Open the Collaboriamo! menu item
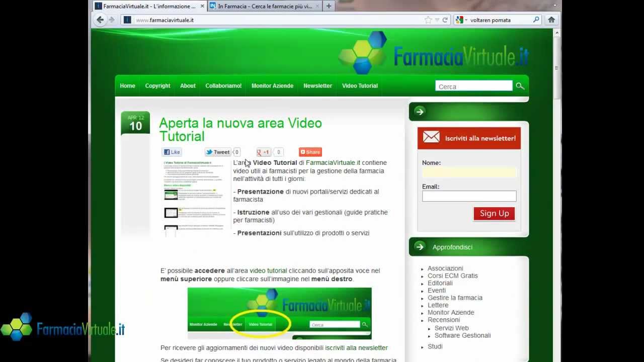Image resolution: width=644 pixels, height=362 pixels. 223,85
